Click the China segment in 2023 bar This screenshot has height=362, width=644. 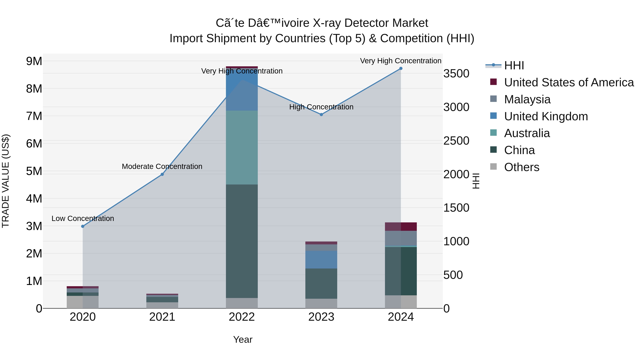pyautogui.click(x=321, y=284)
